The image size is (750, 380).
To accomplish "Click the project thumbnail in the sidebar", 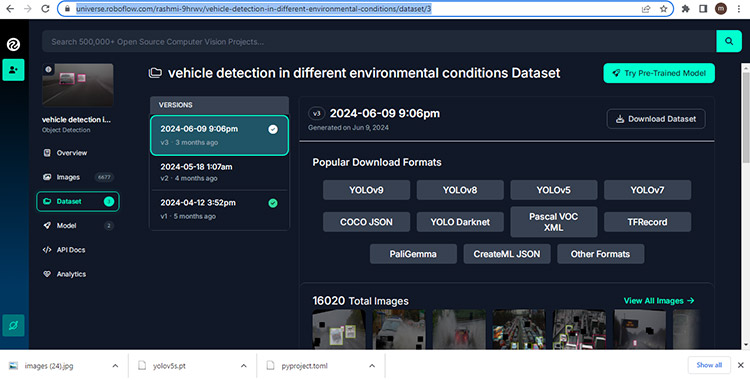I will [78, 84].
